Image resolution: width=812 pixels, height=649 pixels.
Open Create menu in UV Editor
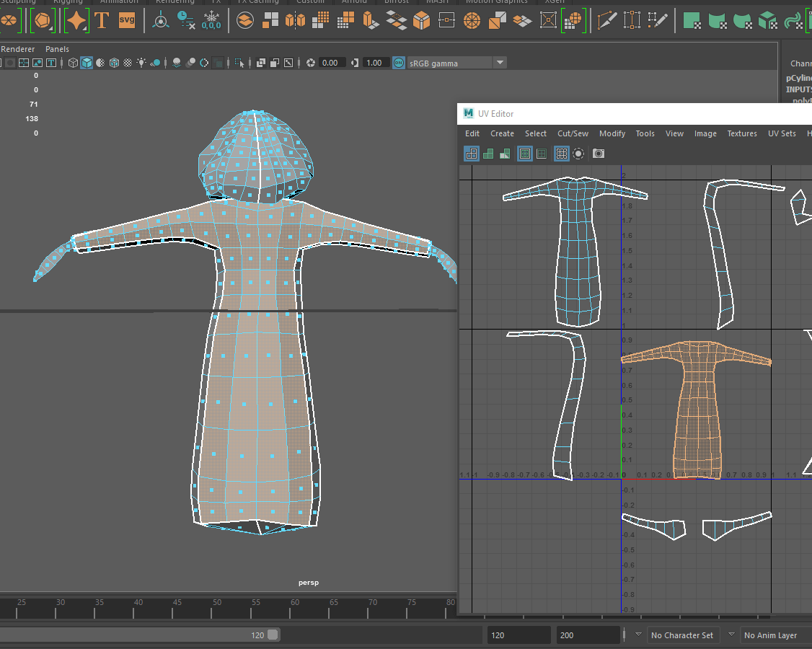pyautogui.click(x=503, y=133)
